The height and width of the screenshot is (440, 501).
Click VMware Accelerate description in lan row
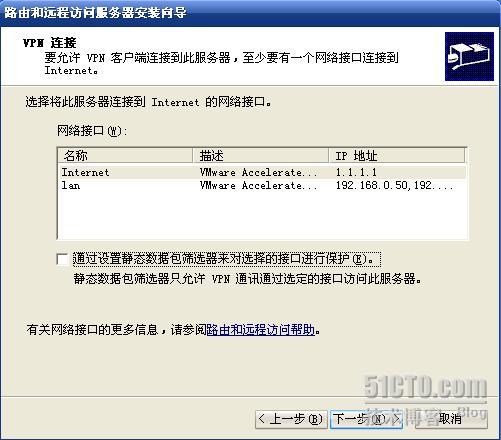pos(258,185)
